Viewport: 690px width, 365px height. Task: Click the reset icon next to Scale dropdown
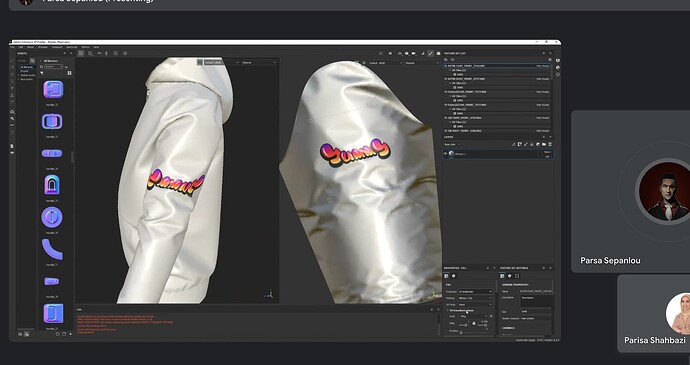pyautogui.click(x=491, y=316)
